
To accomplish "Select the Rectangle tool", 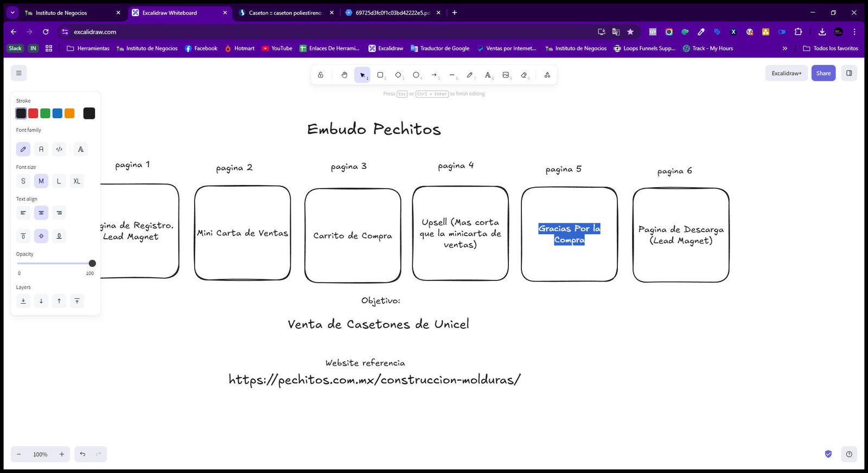I will click(380, 75).
